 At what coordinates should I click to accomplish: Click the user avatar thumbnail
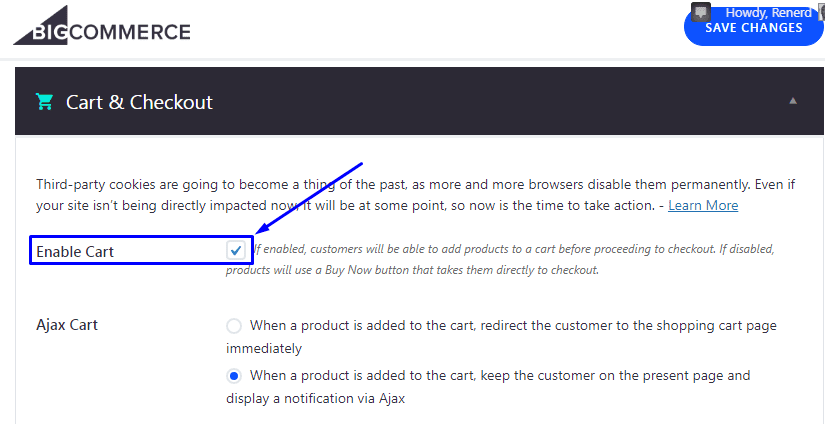(x=821, y=12)
